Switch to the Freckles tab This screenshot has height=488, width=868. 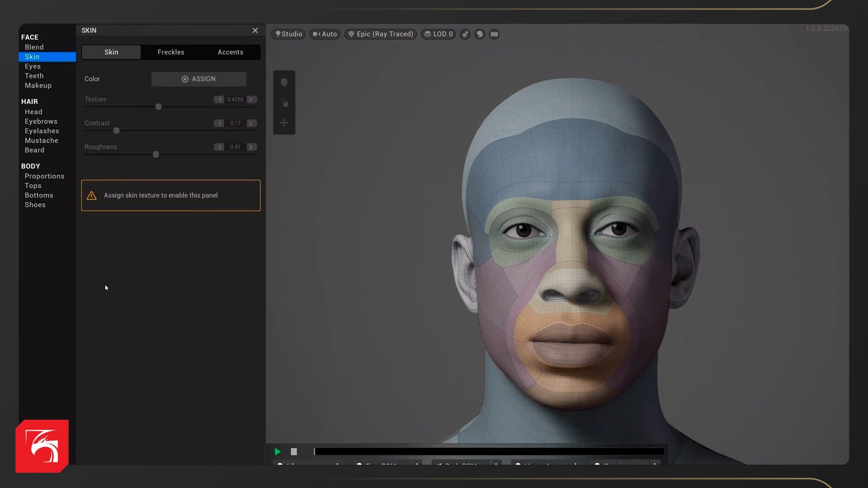pos(171,52)
